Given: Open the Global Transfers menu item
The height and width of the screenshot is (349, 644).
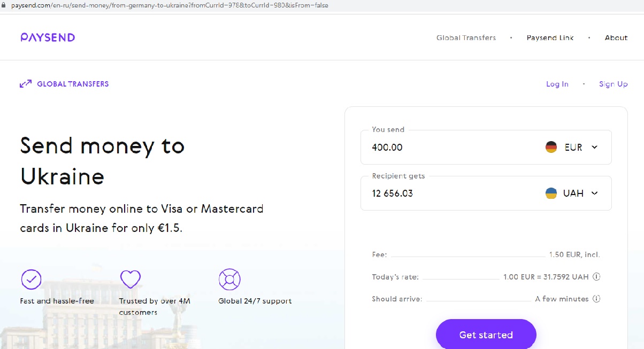Looking at the screenshot, I should 466,38.
